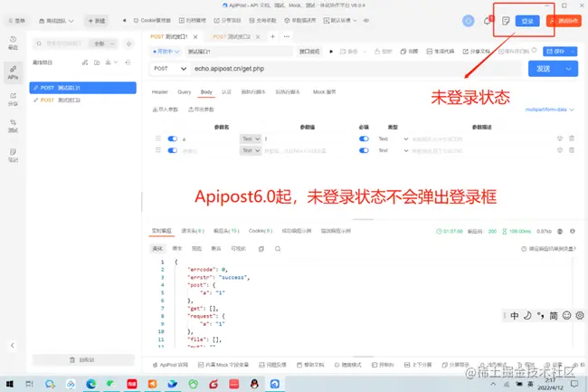The image size is (588, 392).
Task: Click the interface description button
Action: 309,52
